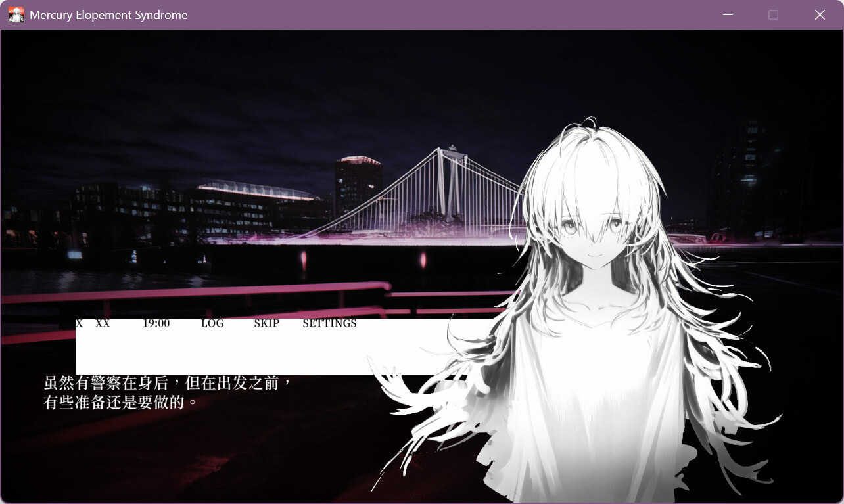
Task: Open the LOG dialogue history
Action: 212,323
